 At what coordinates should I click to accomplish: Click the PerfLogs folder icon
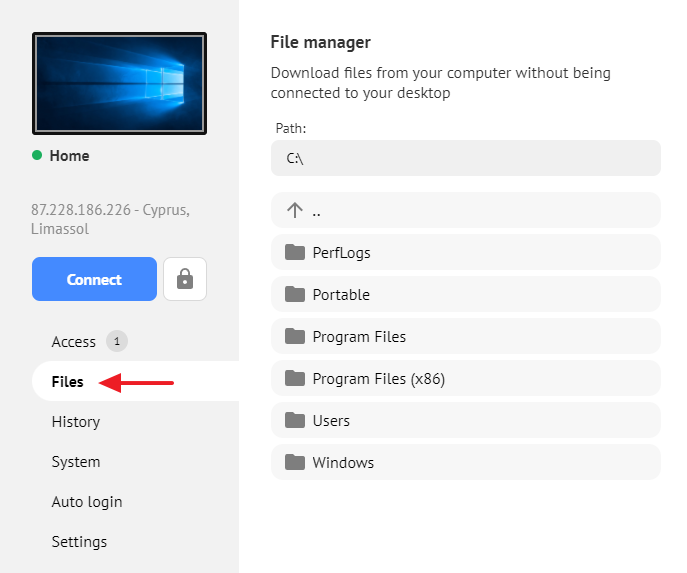[295, 252]
